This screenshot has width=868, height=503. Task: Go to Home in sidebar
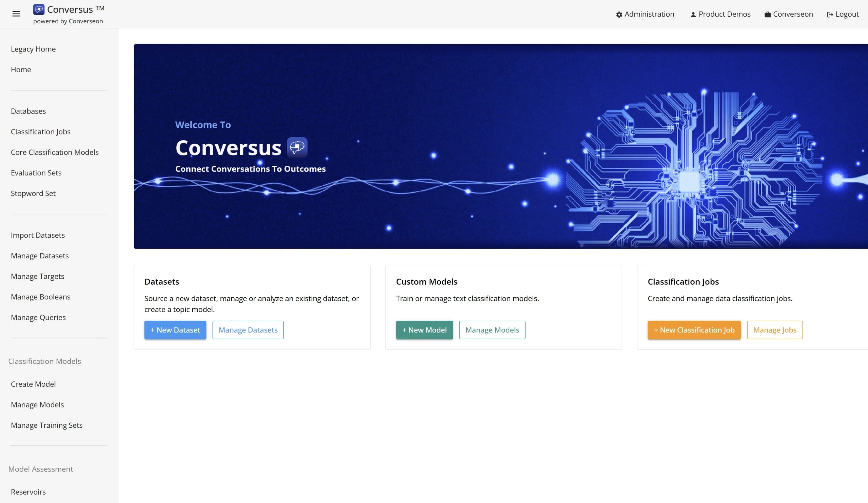(x=21, y=69)
